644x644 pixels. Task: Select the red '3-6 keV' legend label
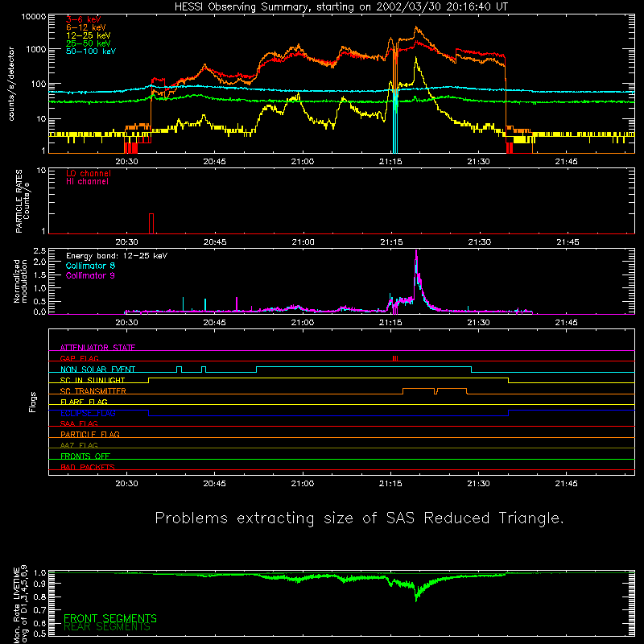point(83,19)
